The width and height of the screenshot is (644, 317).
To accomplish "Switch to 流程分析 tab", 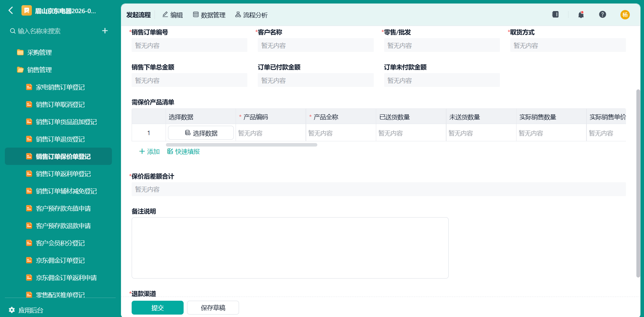I will coord(252,15).
